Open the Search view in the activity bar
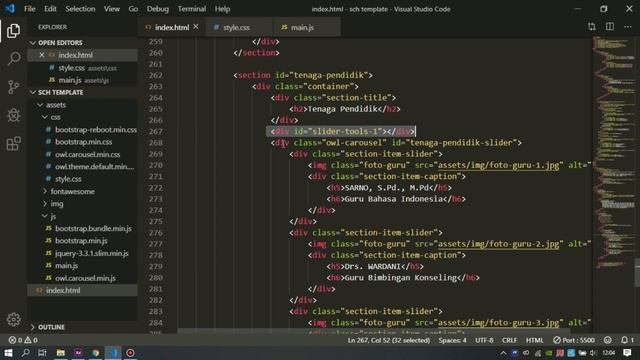The width and height of the screenshot is (640, 360). point(13,59)
